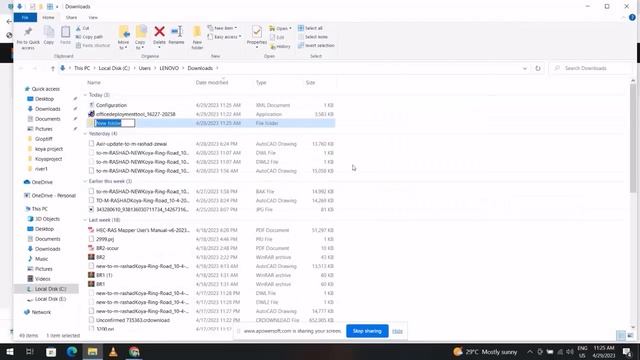Click the Up one level arrow
The height and width of the screenshot is (360, 640).
click(53, 68)
